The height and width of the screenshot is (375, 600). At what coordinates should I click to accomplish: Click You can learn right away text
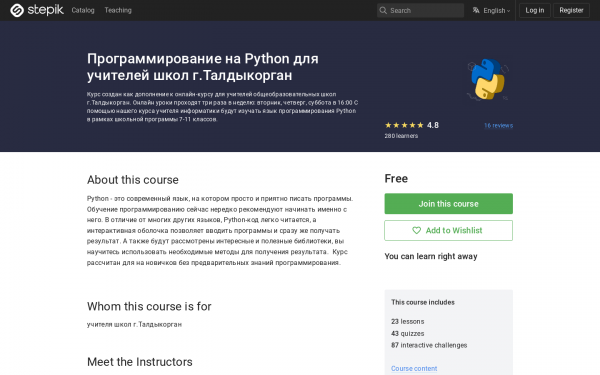click(431, 256)
